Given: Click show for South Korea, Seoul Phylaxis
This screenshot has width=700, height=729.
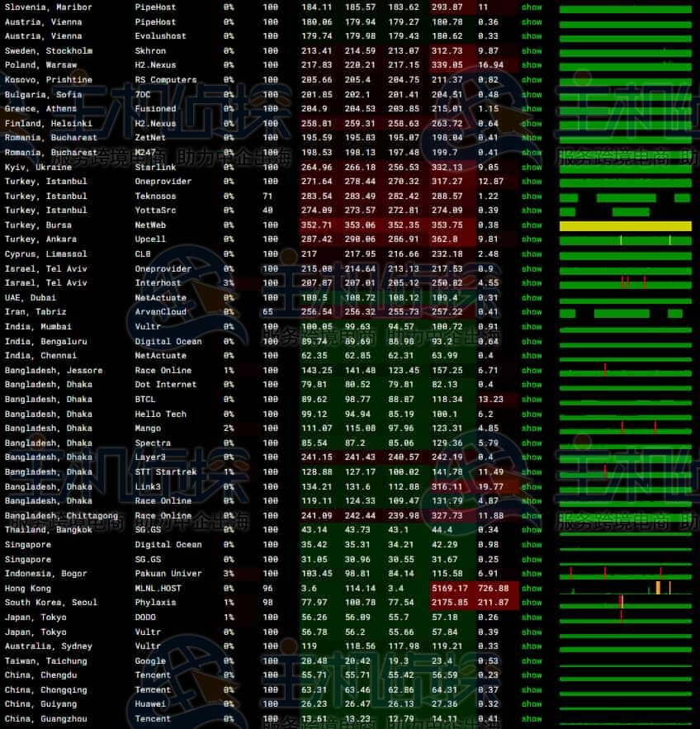Looking at the screenshot, I should 532,603.
